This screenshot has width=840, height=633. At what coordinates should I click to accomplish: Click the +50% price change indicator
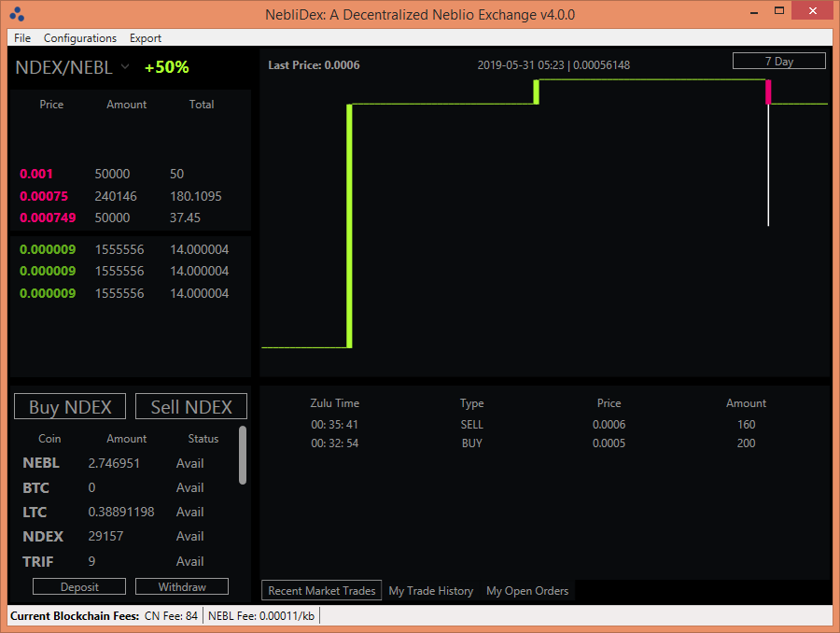click(x=167, y=67)
